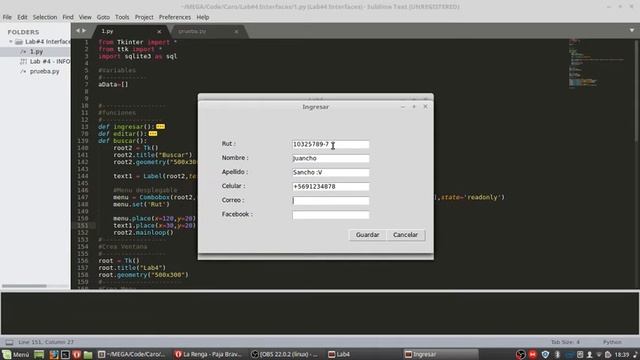Open the Tools menu

pyautogui.click(x=122, y=17)
